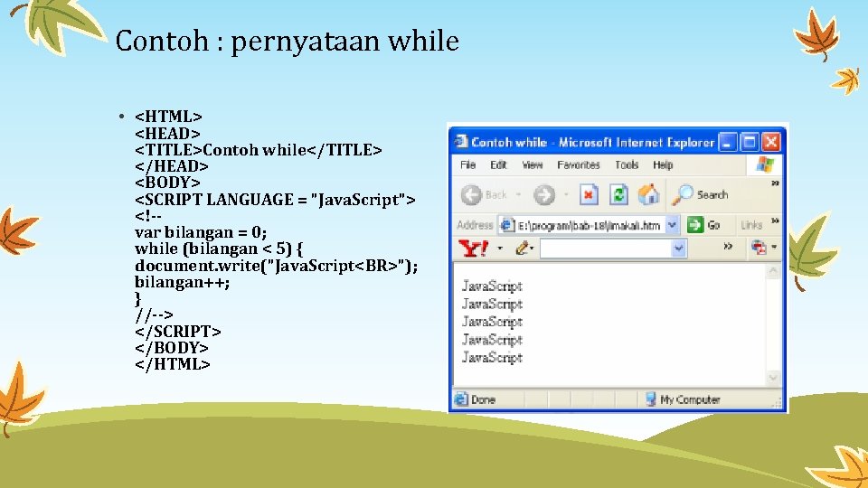Click the scrollbar up arrow
The height and width of the screenshot is (488, 868).
click(773, 271)
